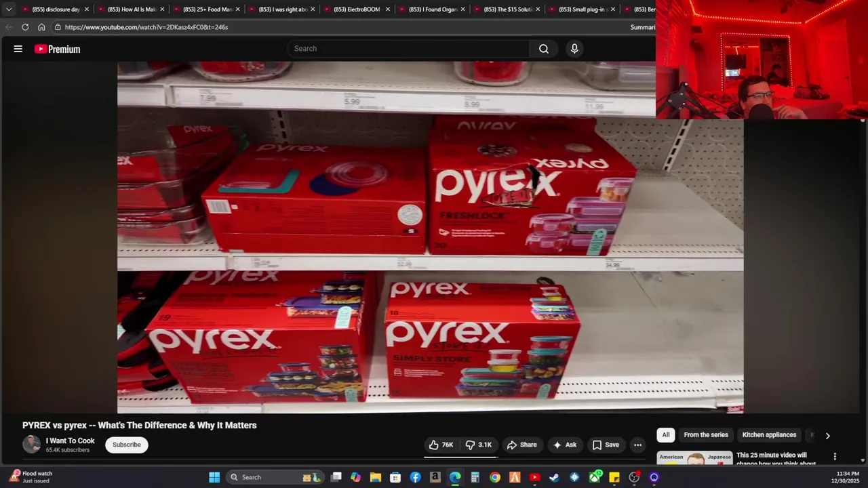Select the Kitchen appliances chip
Screen dimensions: 868x488
769,435
